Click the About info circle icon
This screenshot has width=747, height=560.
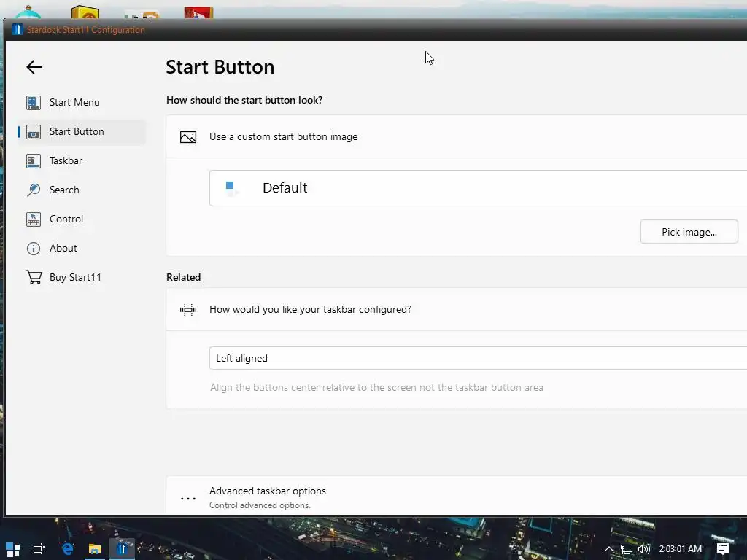point(34,249)
